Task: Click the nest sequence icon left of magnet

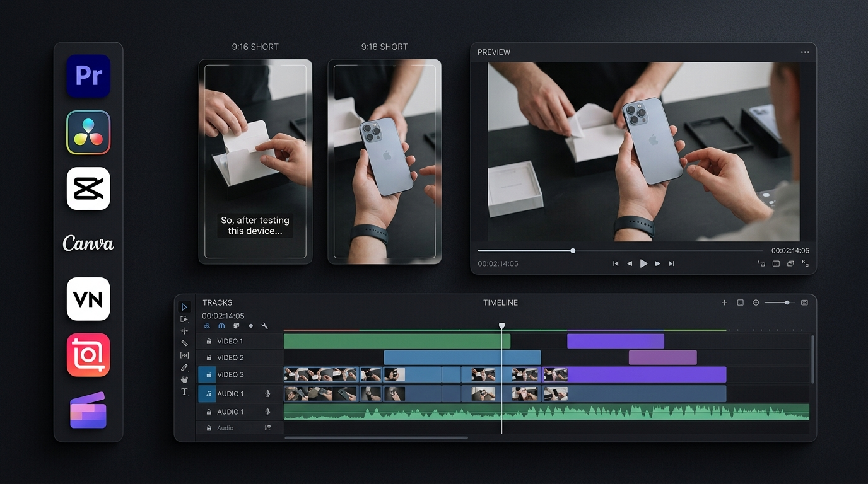Action: coord(207,326)
